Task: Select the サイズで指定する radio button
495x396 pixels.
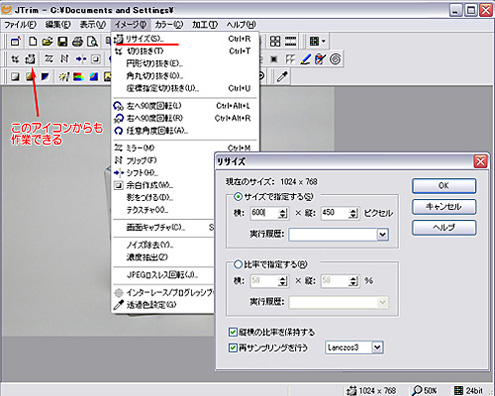Action: pyautogui.click(x=238, y=197)
